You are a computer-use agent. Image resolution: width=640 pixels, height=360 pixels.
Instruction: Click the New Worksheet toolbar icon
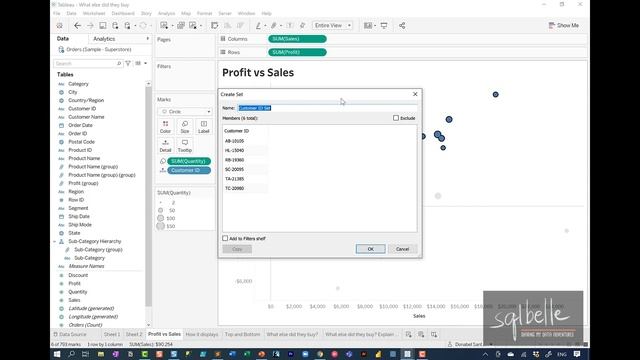point(164,25)
